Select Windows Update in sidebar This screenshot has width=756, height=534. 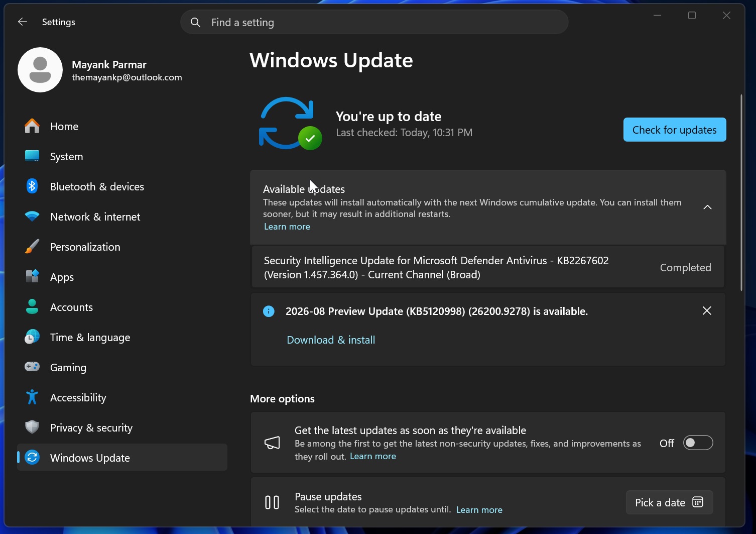pyautogui.click(x=122, y=458)
